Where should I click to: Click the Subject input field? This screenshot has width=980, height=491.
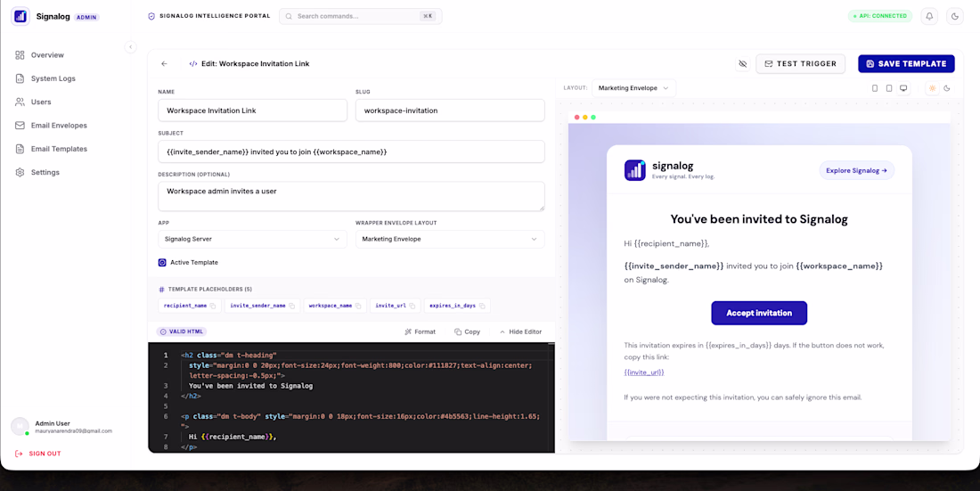click(x=351, y=152)
